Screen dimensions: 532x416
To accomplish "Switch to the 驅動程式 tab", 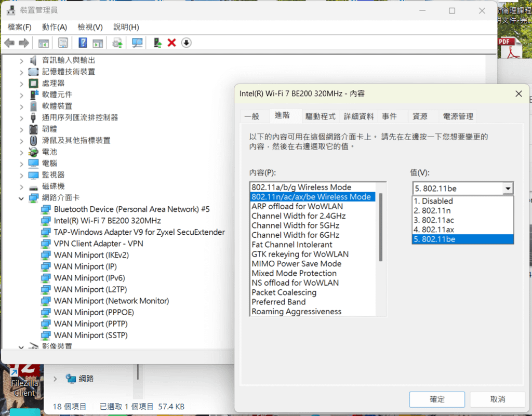I will point(320,117).
